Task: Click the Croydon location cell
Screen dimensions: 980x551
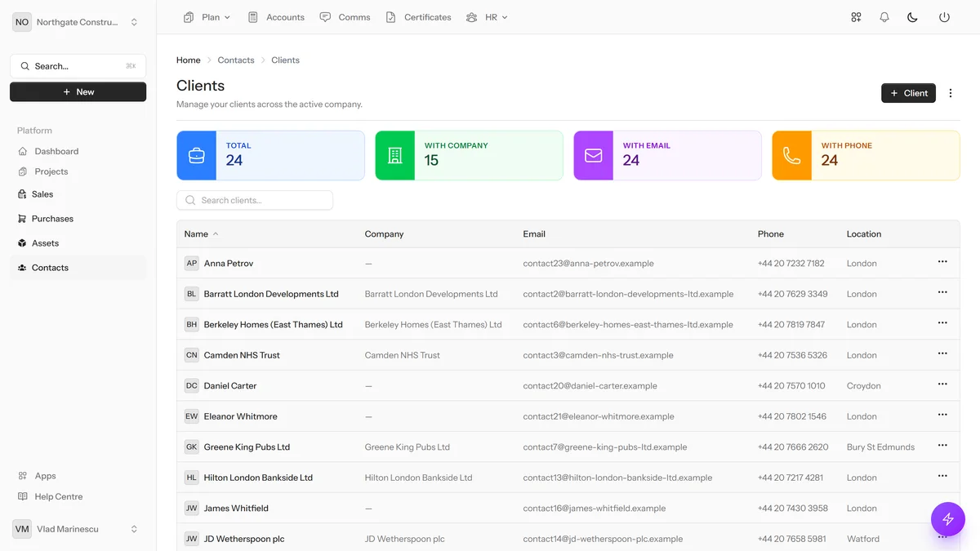Action: point(864,386)
